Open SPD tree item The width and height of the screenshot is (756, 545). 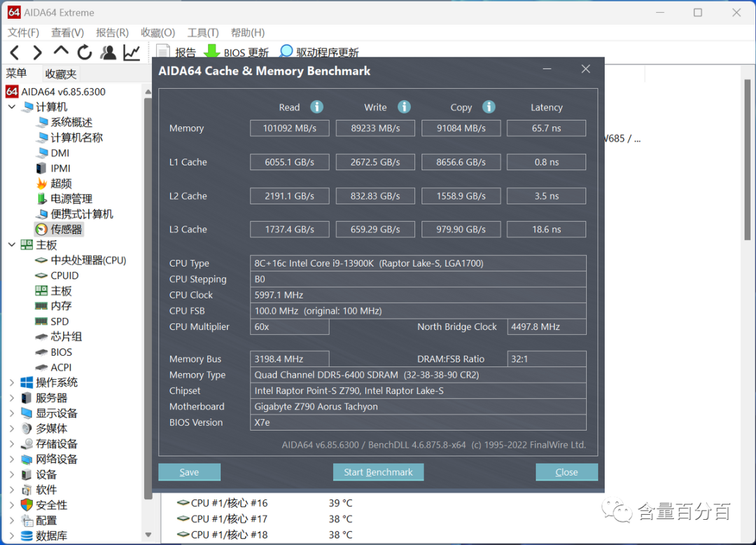click(52, 322)
